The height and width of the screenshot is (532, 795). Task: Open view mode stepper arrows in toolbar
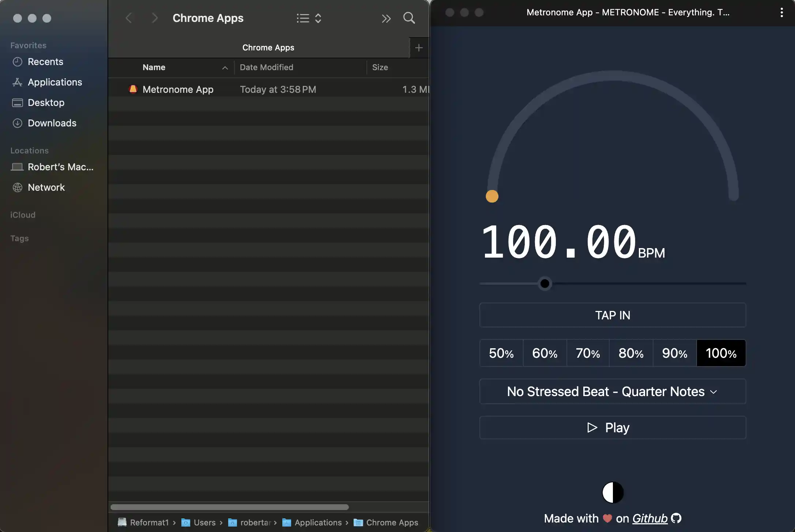(318, 18)
